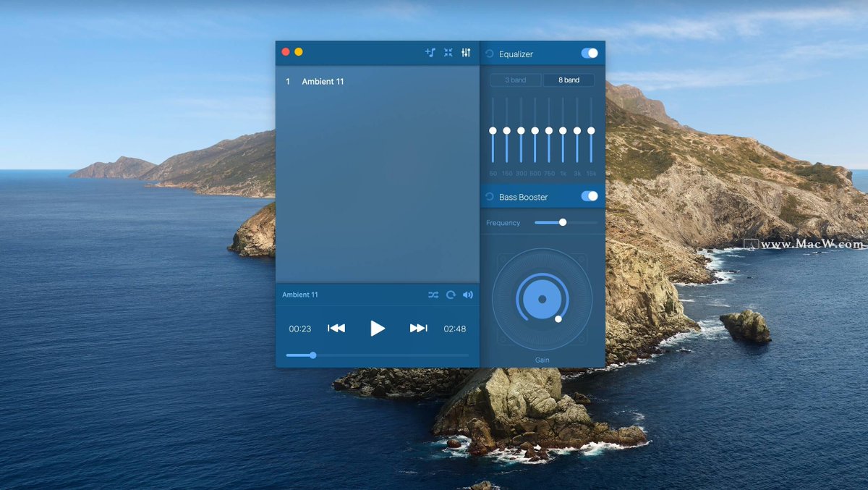This screenshot has width=868, height=490.
Task: Click the elapsed time 00:23
Action: (300, 329)
